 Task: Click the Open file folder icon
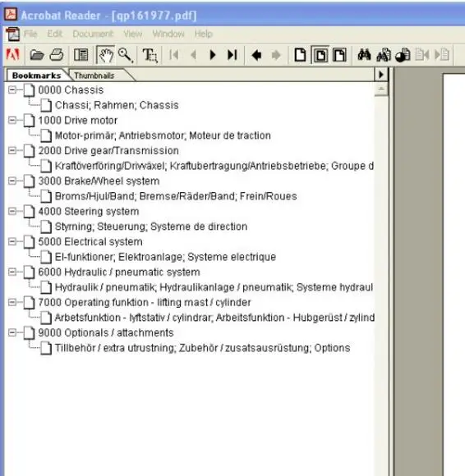tap(37, 55)
